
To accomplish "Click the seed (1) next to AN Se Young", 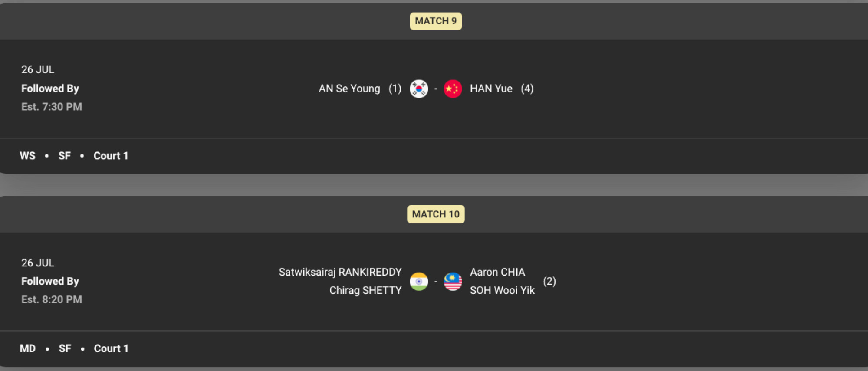I will pos(395,89).
